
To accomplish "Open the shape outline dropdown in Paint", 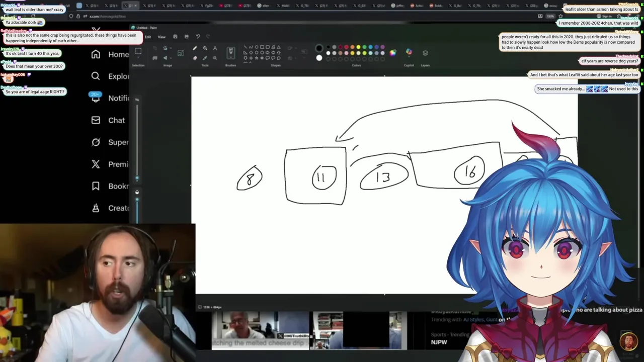I will click(x=296, y=48).
